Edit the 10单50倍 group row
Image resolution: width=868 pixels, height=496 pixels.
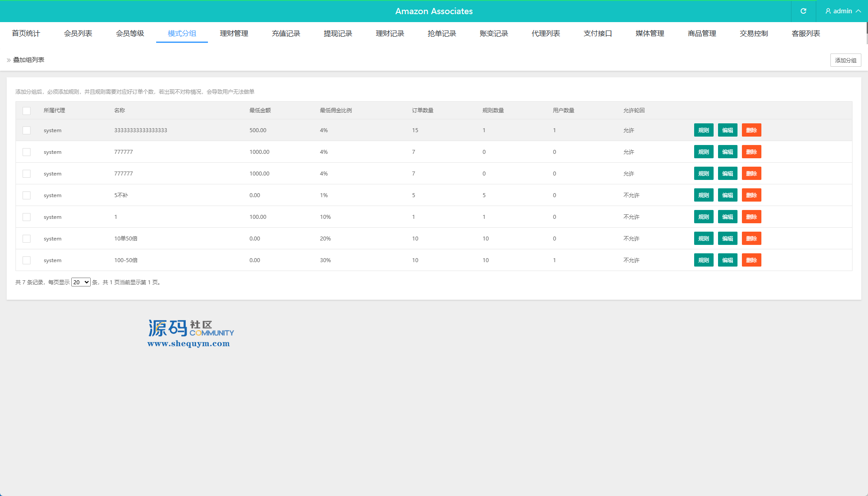pos(727,239)
